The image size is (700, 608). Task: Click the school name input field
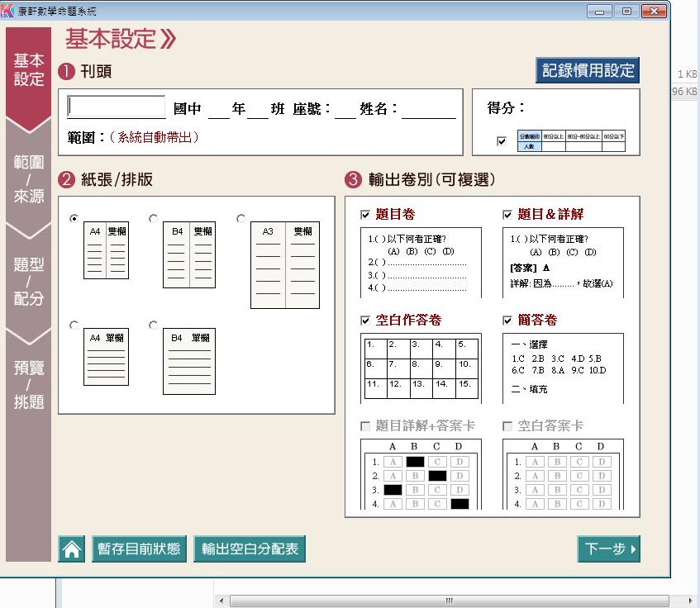(117, 107)
